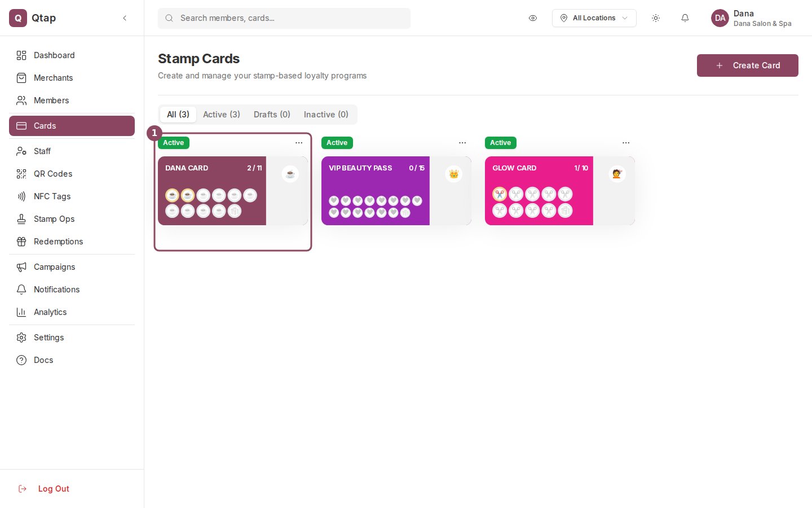Open the Members section
Image resolution: width=812 pixels, height=508 pixels.
[72, 100]
